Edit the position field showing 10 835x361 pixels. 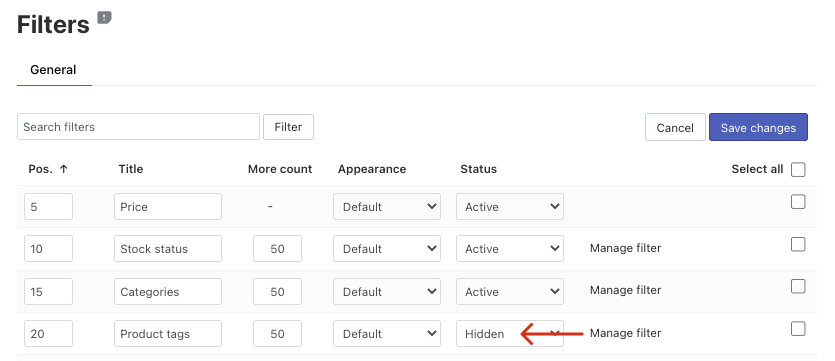[x=48, y=249]
